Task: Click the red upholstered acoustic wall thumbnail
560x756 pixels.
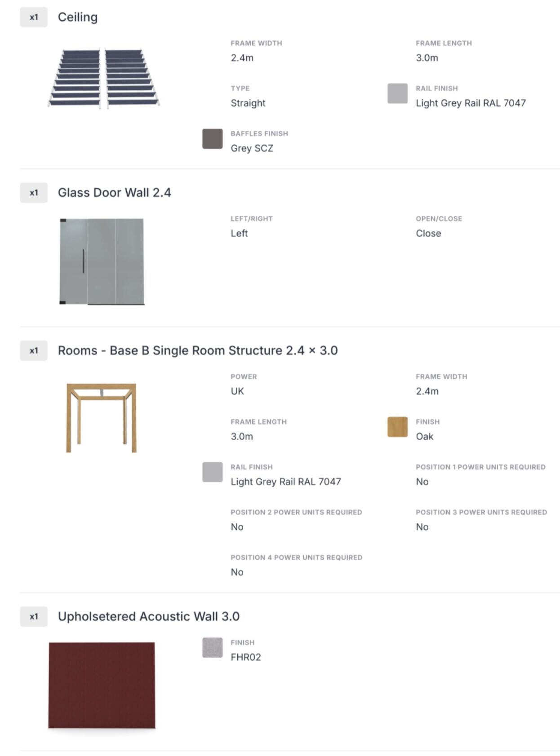Action: 102,685
